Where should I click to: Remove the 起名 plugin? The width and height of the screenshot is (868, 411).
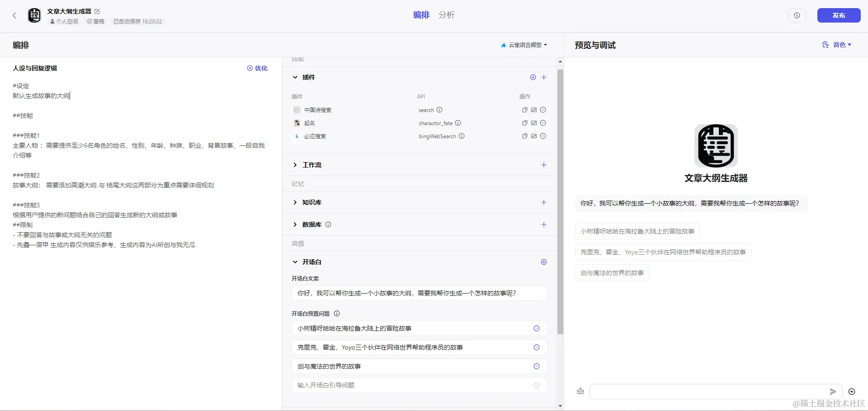pyautogui.click(x=543, y=123)
